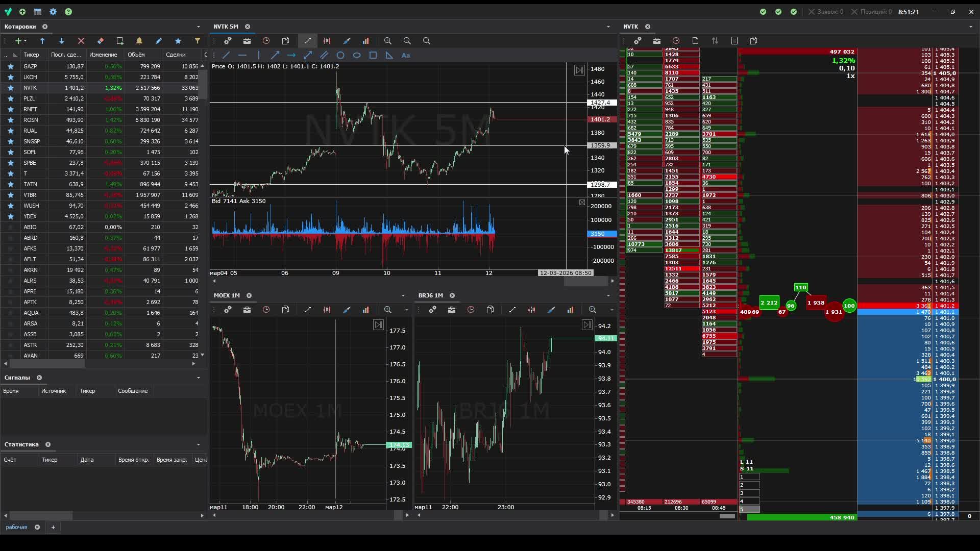Screen dimensions: 980x551
Task: Expand the MOEX 1M panel dropdown arrow
Action: (403, 295)
